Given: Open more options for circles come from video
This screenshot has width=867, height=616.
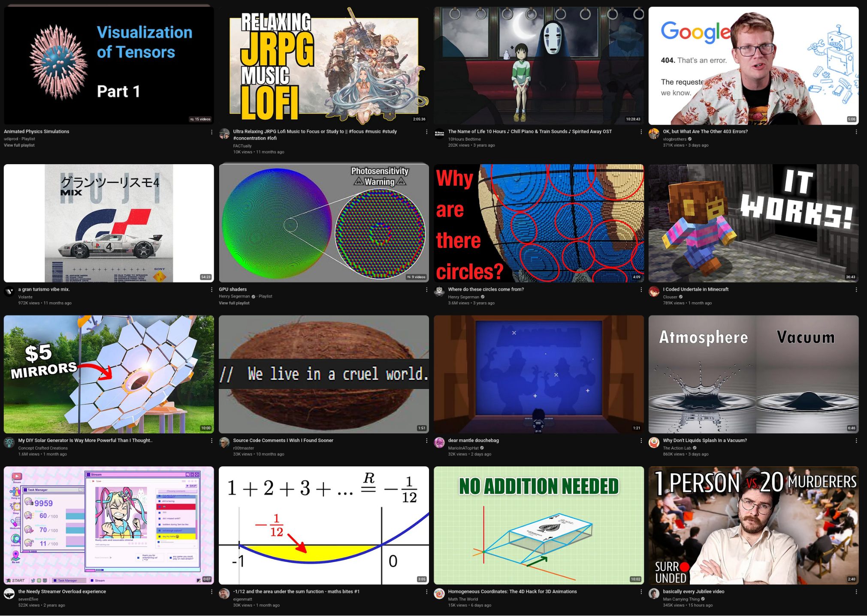Looking at the screenshot, I should tap(641, 290).
